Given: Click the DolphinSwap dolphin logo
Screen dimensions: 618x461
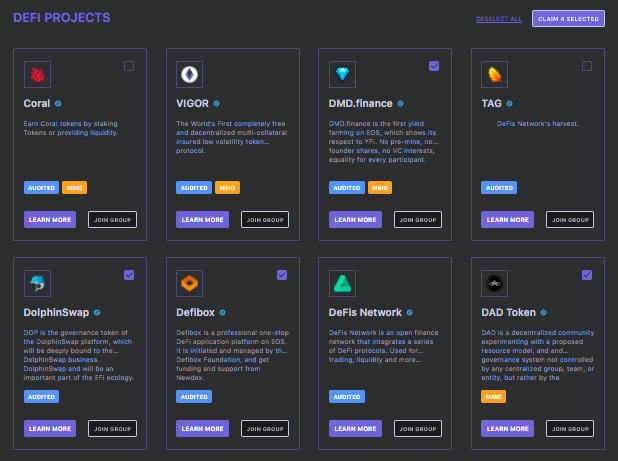Looking at the screenshot, I should [x=37, y=283].
